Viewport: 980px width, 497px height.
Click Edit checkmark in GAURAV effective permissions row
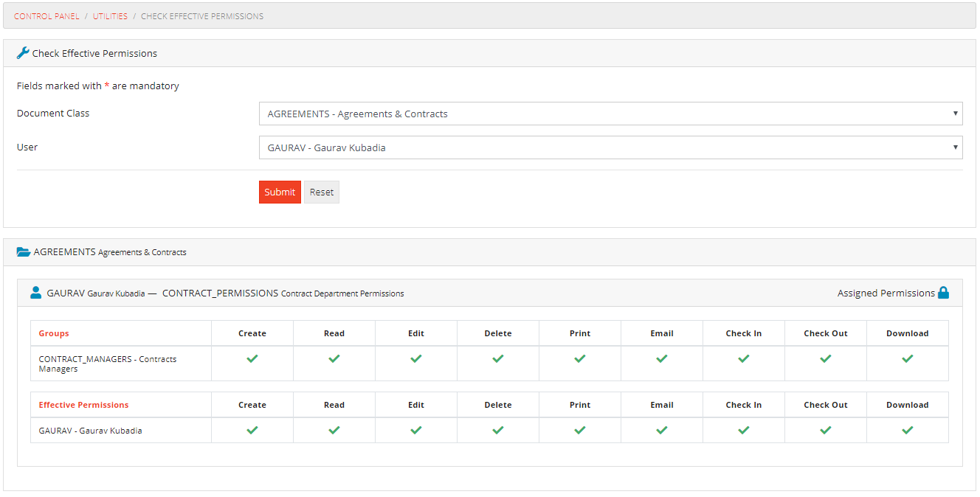coord(416,430)
